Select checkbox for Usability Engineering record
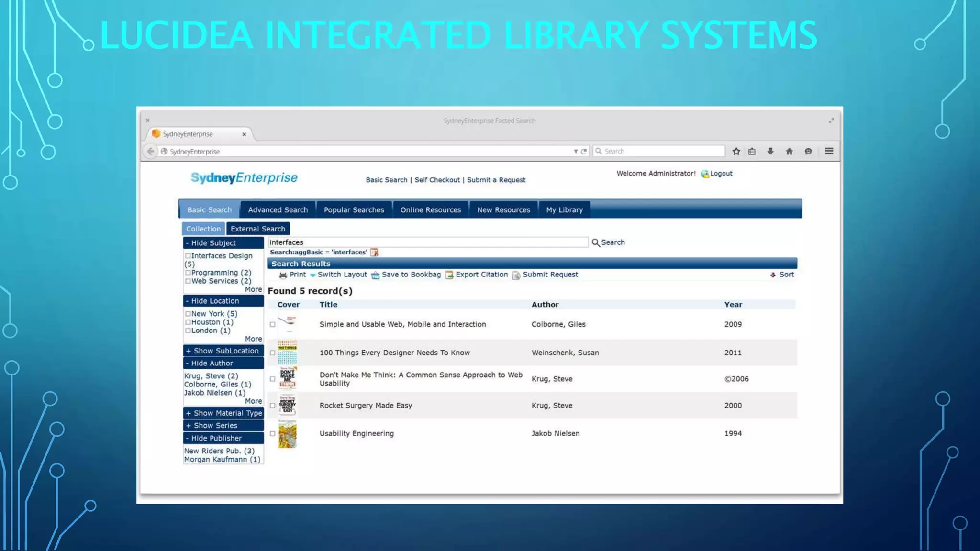Viewport: 980px width, 551px height. (273, 434)
